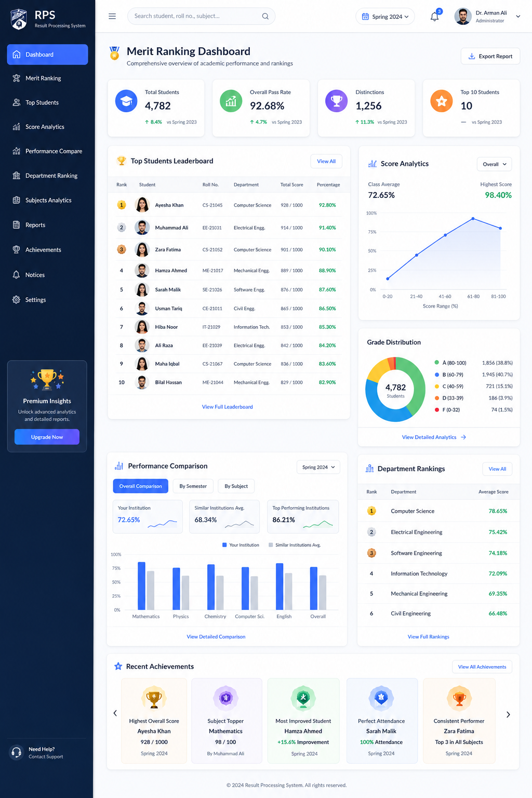
Task: Click the search magnifier icon
Action: tap(265, 16)
